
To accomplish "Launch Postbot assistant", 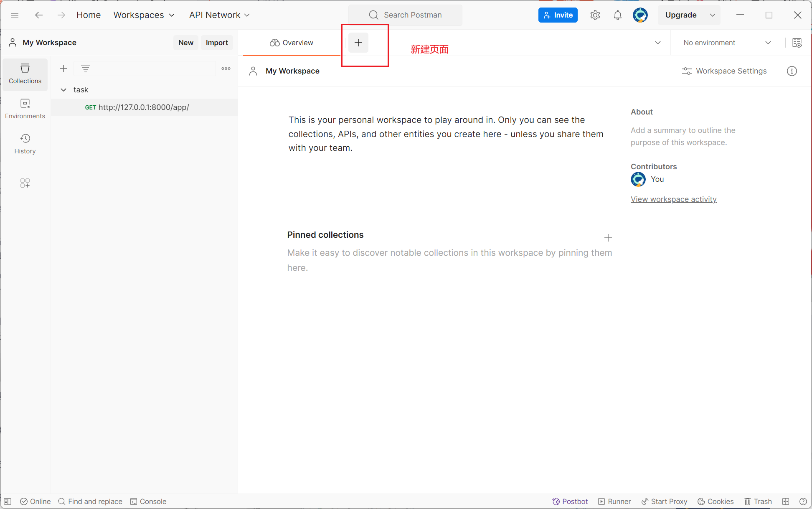I will tap(570, 501).
